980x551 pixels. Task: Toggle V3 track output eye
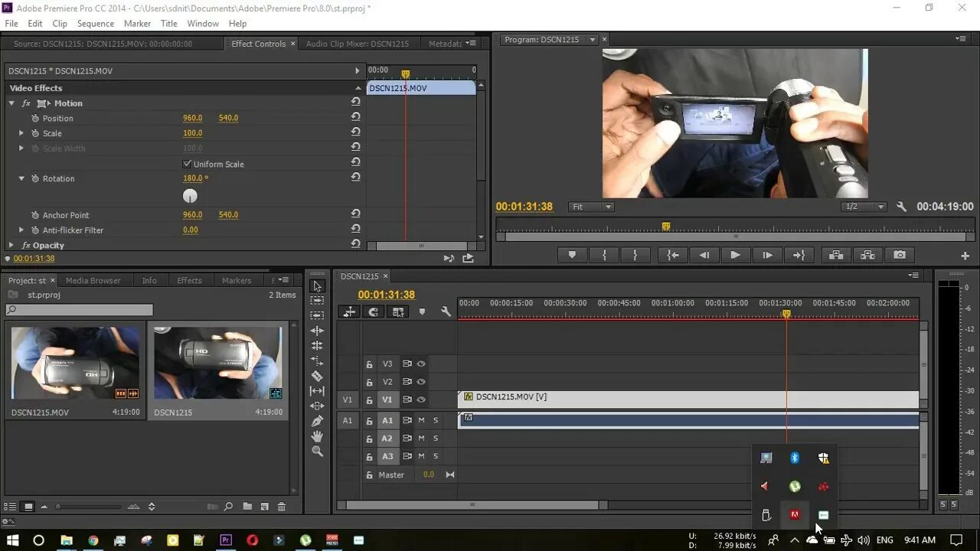point(421,364)
